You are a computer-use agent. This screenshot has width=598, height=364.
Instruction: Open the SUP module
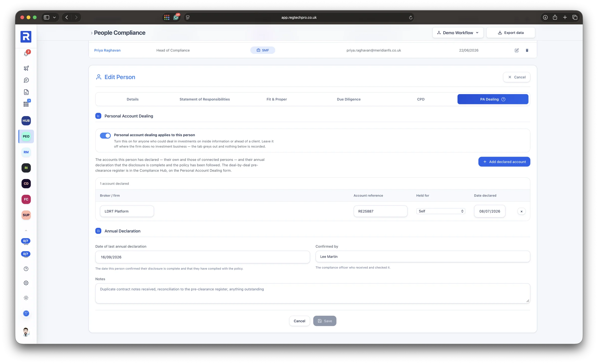coord(26,215)
